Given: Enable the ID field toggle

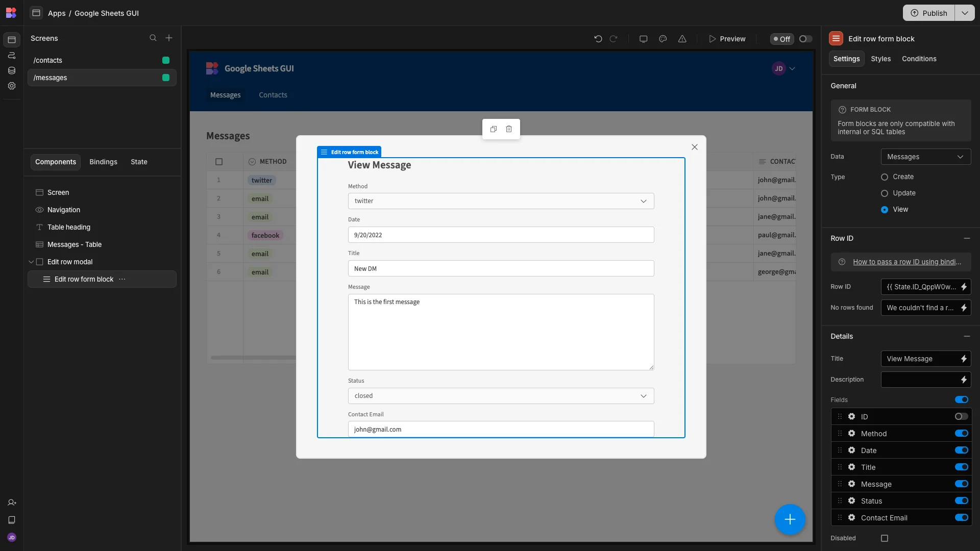Looking at the screenshot, I should point(962,416).
